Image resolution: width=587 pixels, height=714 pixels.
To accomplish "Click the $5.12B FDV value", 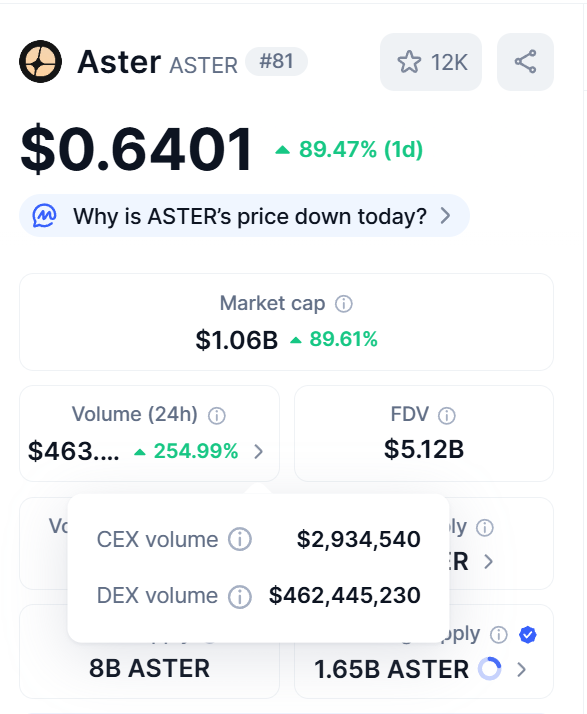I will (x=424, y=449).
